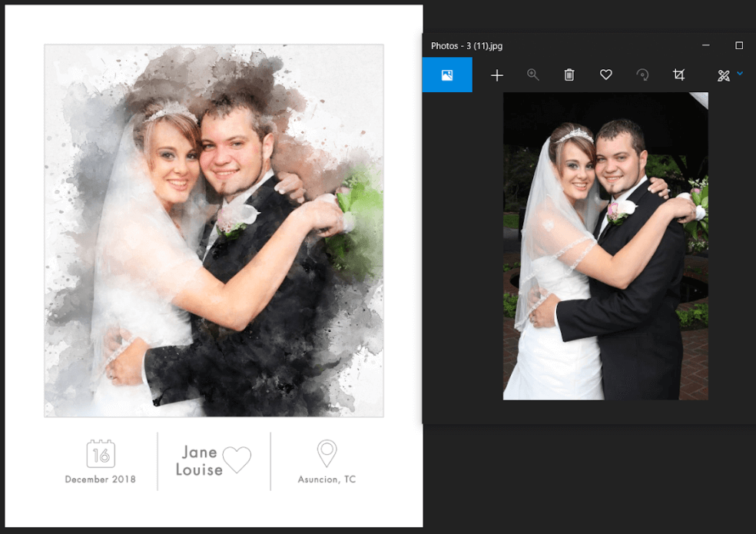Open the Add to menu plus icon
Viewport: 756px width, 534px height.
pyautogui.click(x=497, y=75)
